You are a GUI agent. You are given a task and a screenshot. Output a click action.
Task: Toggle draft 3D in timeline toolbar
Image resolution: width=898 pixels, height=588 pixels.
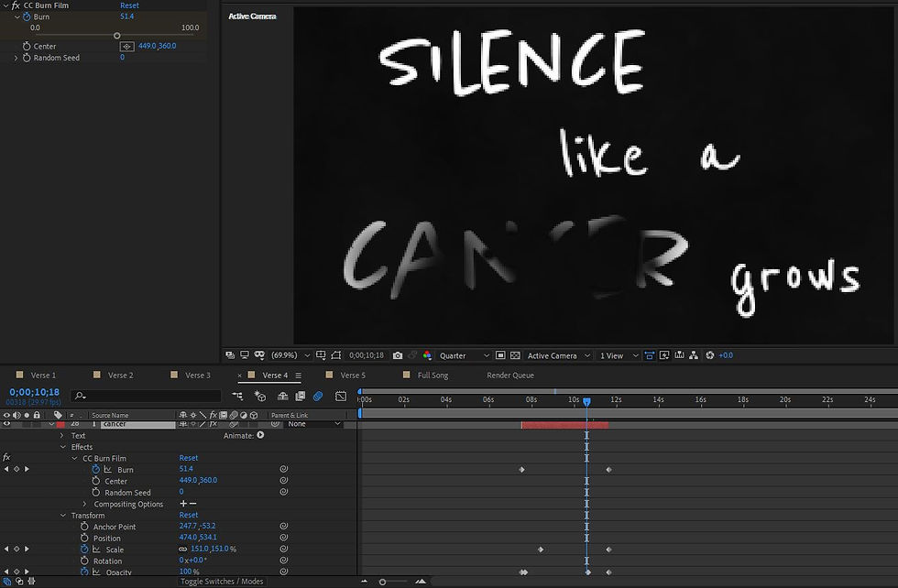(260, 396)
